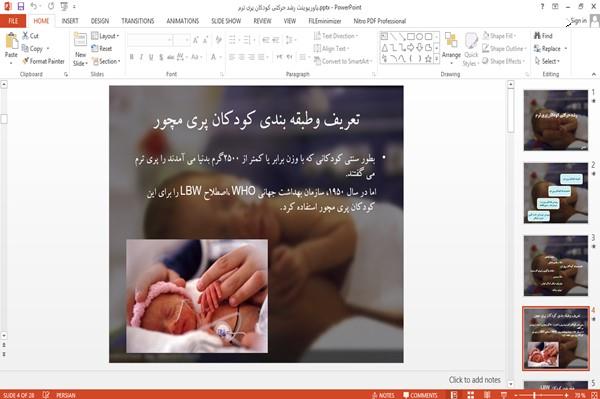
Task: Open the Section dropdown
Action: click(x=106, y=61)
